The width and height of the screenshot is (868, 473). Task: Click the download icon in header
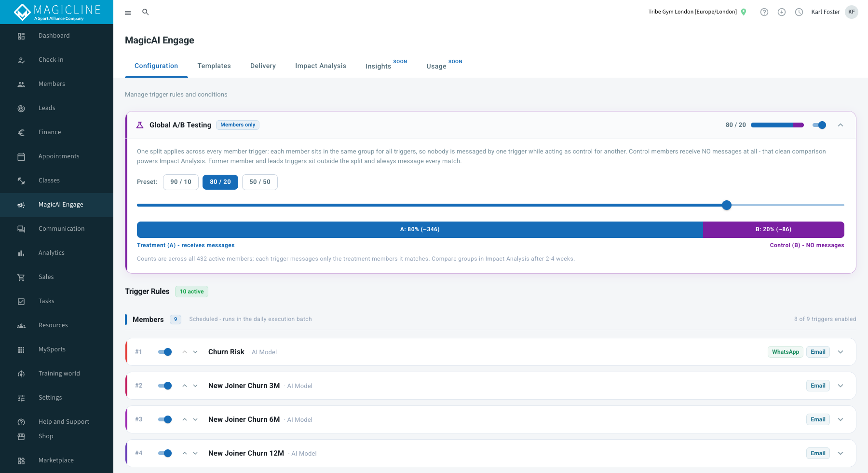[782, 12]
